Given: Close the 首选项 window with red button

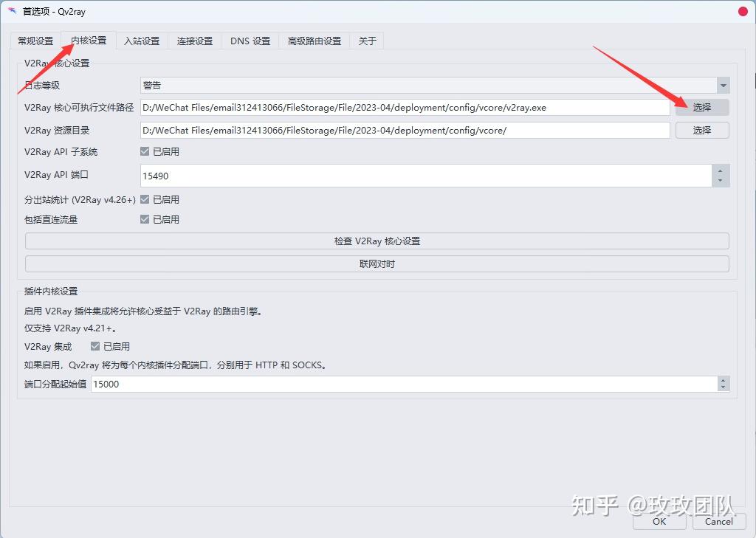Looking at the screenshot, I should click(x=743, y=11).
